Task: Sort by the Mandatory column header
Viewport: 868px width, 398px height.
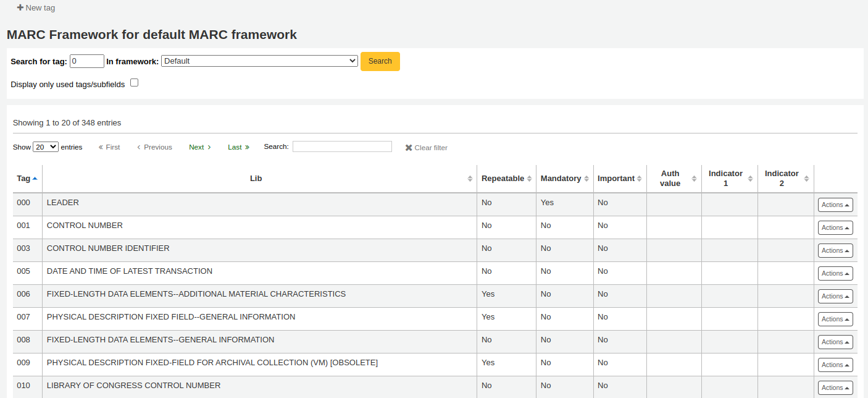Action: coord(564,179)
